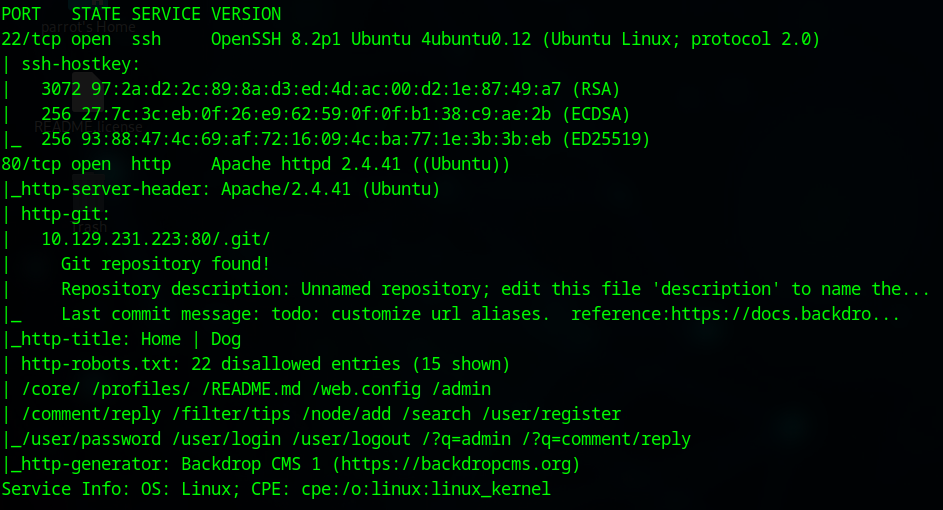
Task: Click the 10.129.231.223:80/.git/ address
Action: tap(156, 239)
